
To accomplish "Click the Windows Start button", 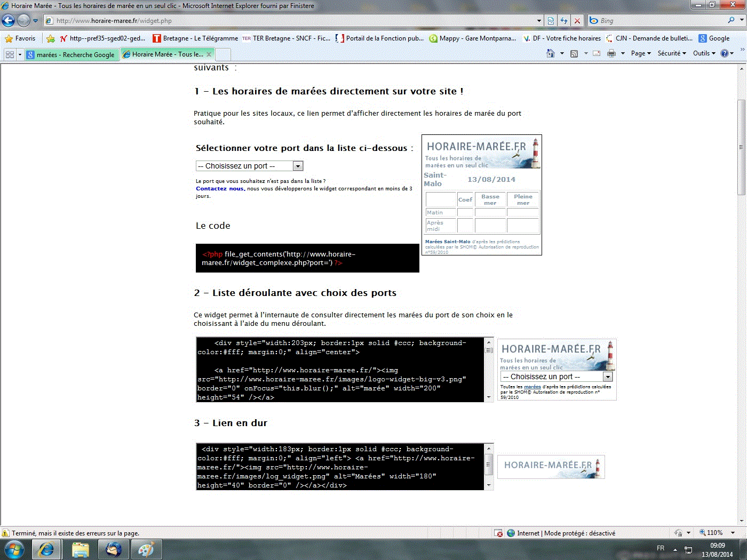I will click(14, 549).
